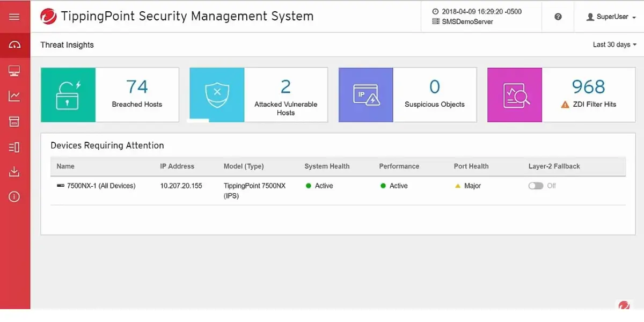644x322 pixels.
Task: Open the 0 Suspicious Objects count
Action: click(435, 86)
